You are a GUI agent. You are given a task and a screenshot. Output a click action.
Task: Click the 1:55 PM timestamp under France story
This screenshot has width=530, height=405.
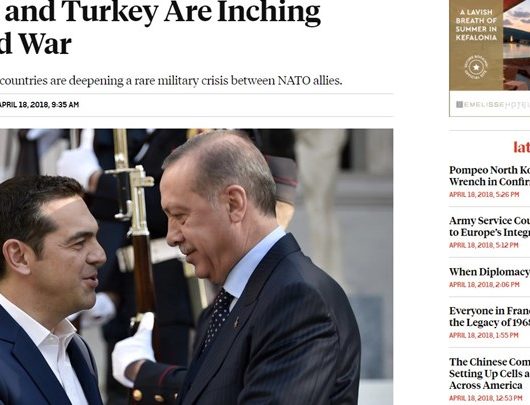pyautogui.click(x=484, y=335)
